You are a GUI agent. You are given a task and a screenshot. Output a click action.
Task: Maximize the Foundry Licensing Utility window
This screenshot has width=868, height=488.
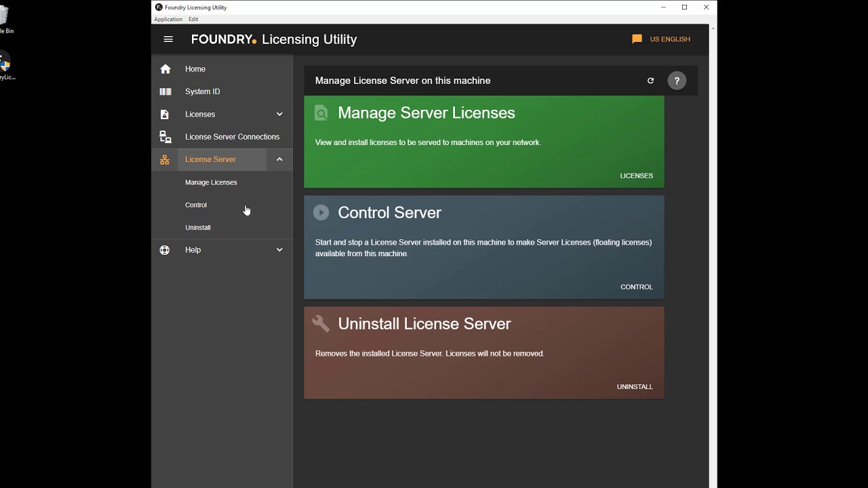click(x=684, y=7)
